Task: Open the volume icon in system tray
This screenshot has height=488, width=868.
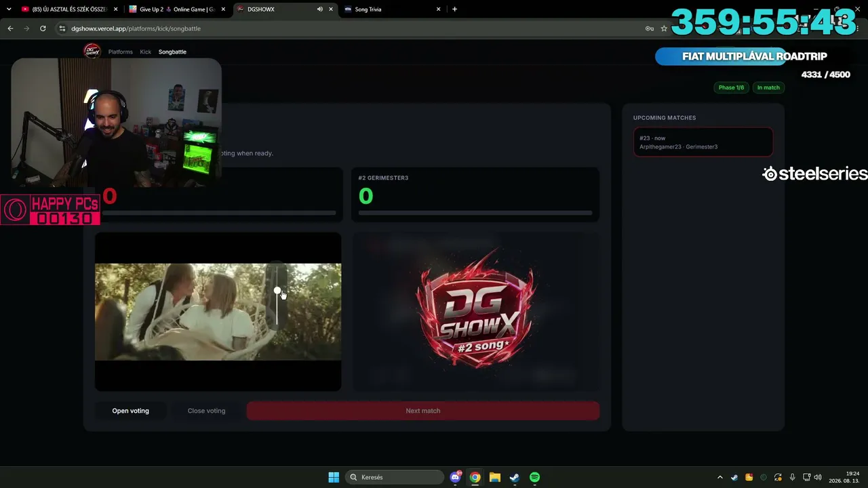Action: click(818, 477)
